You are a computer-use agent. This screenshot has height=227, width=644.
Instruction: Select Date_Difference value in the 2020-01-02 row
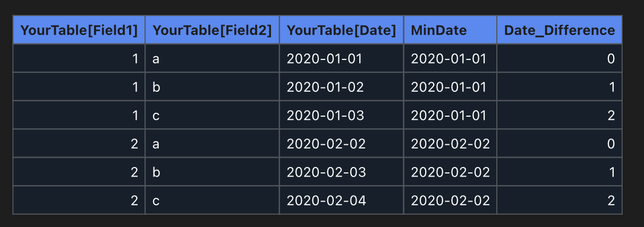[x=611, y=87]
